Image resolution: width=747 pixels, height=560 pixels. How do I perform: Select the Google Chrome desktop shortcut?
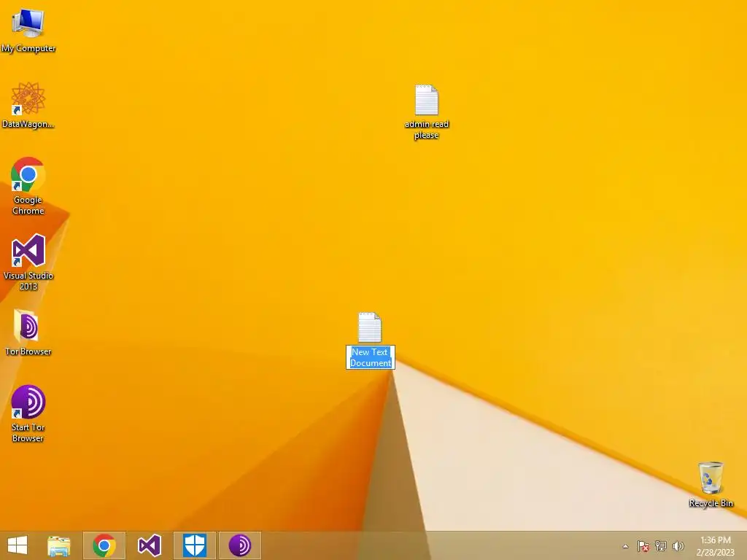coord(28,174)
